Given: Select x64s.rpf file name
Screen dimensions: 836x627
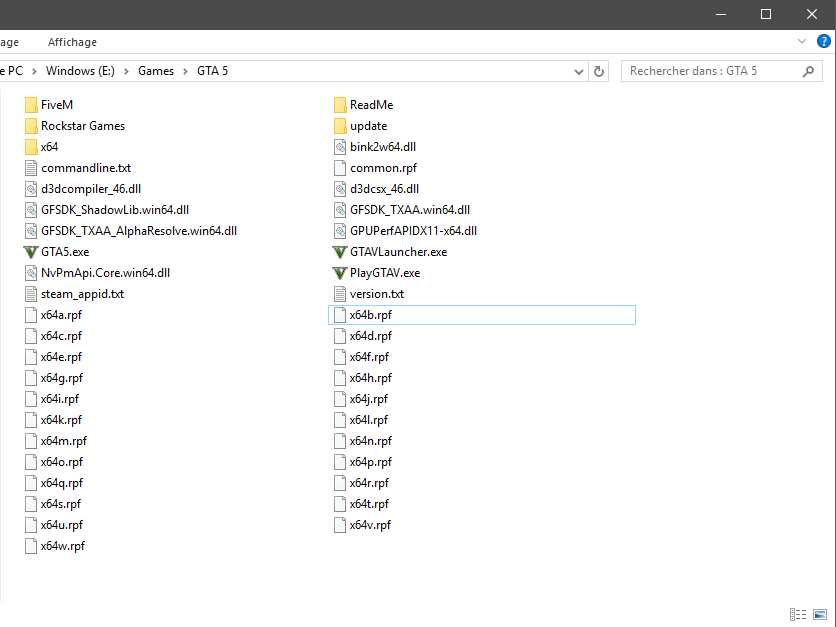Looking at the screenshot, I should (61, 504).
